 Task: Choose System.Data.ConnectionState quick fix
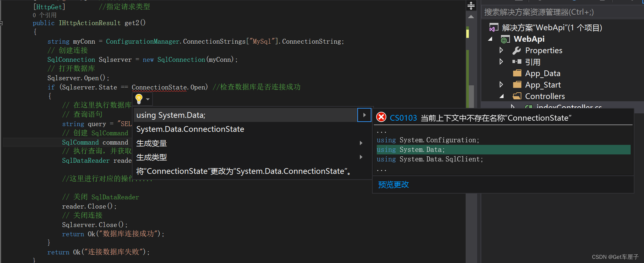[x=190, y=129]
